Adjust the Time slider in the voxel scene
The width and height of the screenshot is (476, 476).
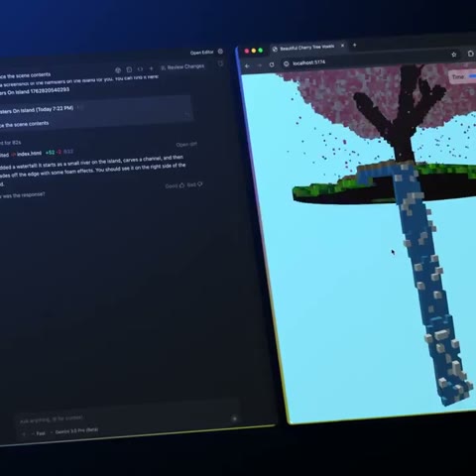472,76
